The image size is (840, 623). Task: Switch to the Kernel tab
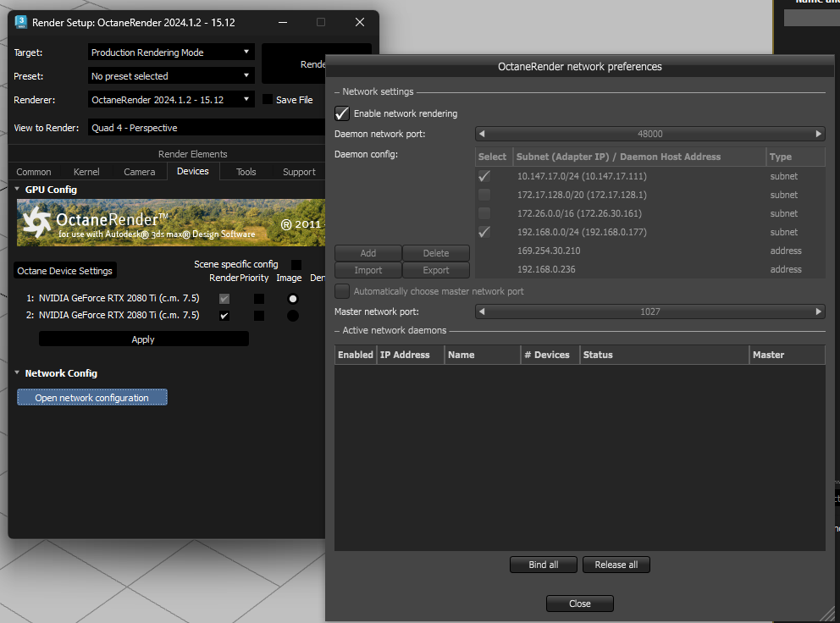coord(86,172)
